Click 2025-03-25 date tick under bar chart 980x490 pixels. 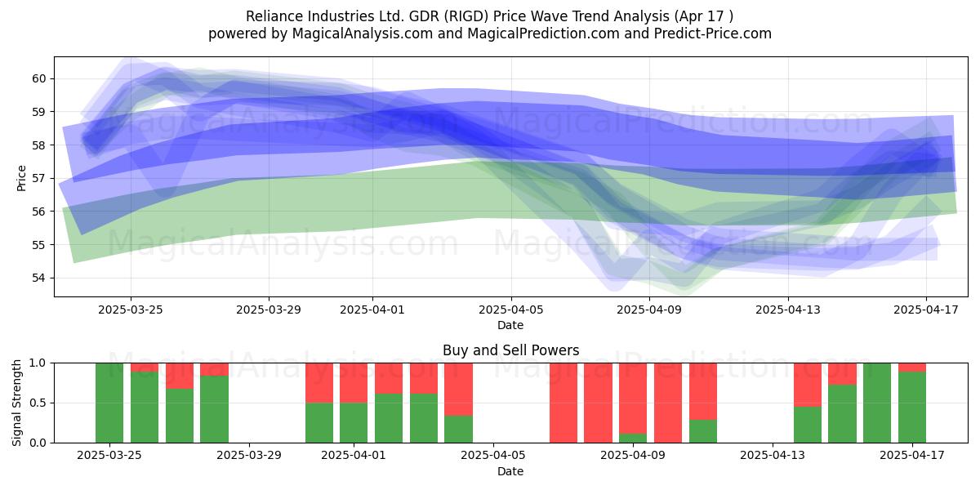click(109, 456)
